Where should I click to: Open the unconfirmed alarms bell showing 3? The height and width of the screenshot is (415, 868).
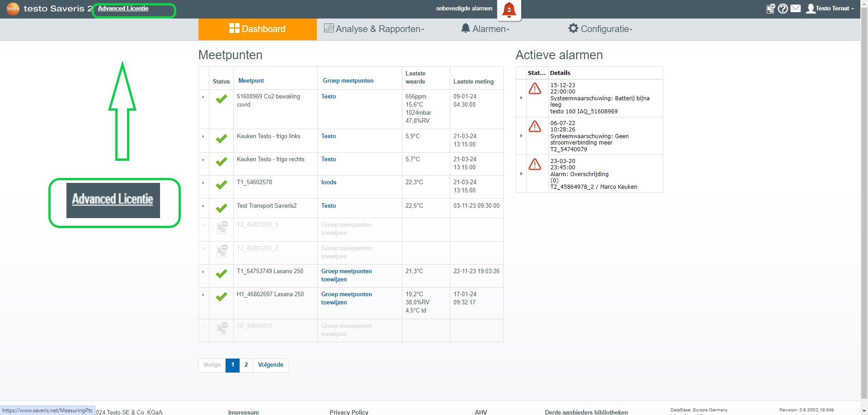click(509, 9)
